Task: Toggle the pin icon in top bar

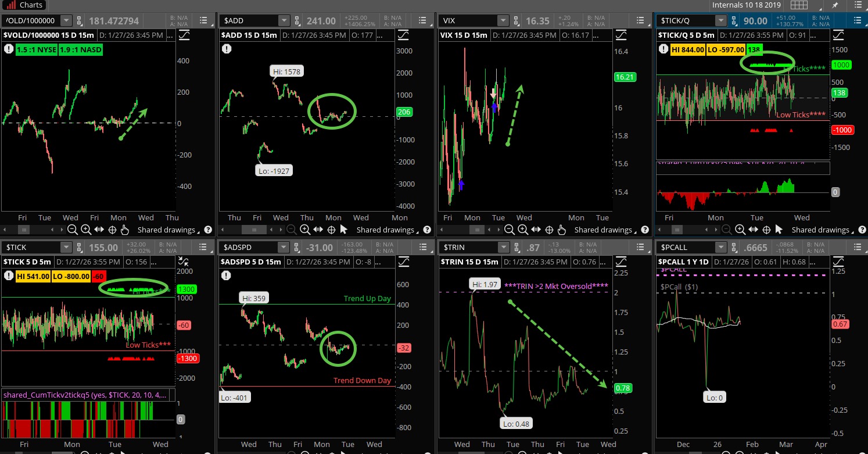Action: (x=835, y=5)
